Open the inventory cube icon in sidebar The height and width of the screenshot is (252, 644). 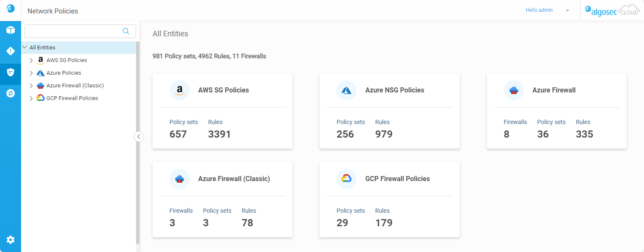tap(11, 30)
